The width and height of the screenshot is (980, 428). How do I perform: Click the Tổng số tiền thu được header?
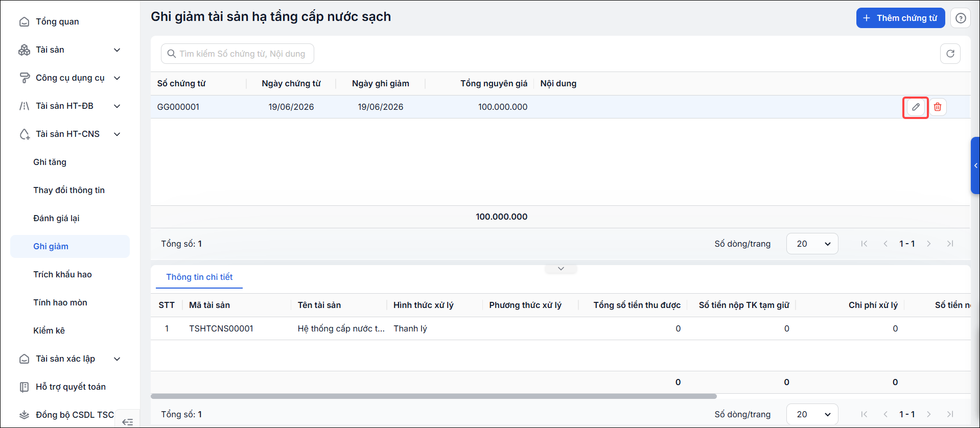(637, 305)
